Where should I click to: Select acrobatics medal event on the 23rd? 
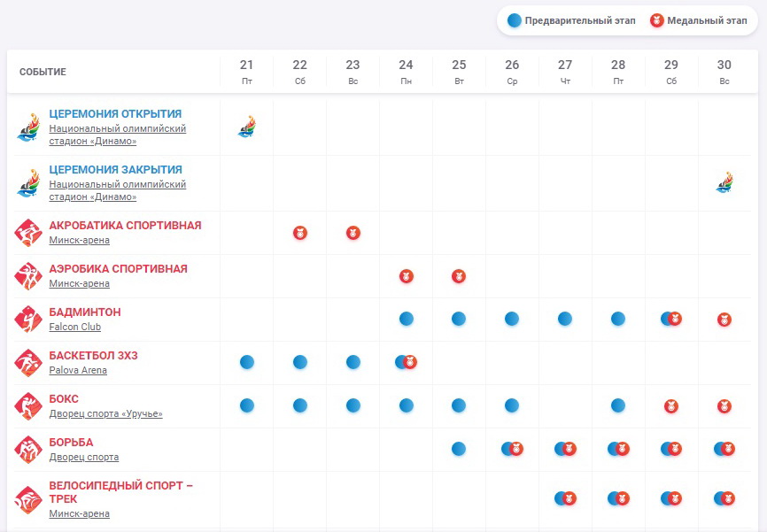tap(353, 233)
